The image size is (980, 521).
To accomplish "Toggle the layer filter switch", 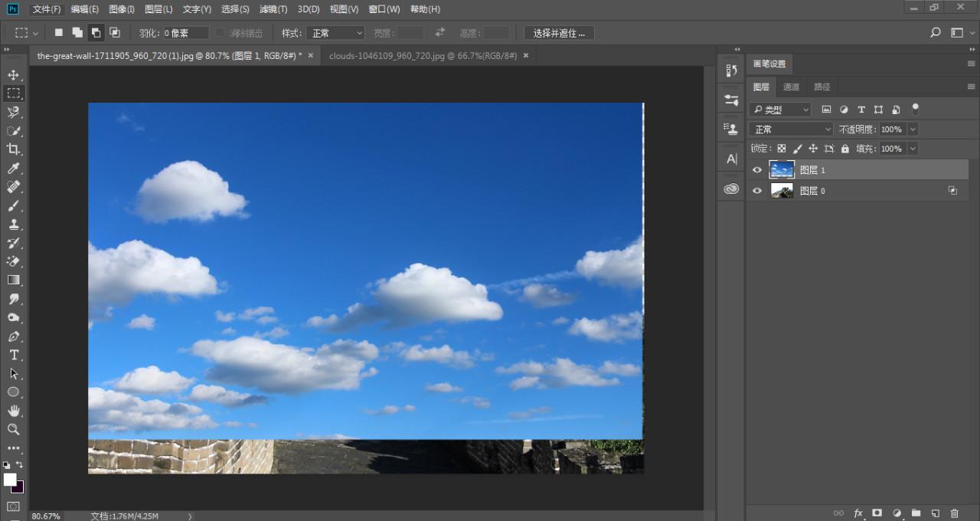I will (915, 109).
